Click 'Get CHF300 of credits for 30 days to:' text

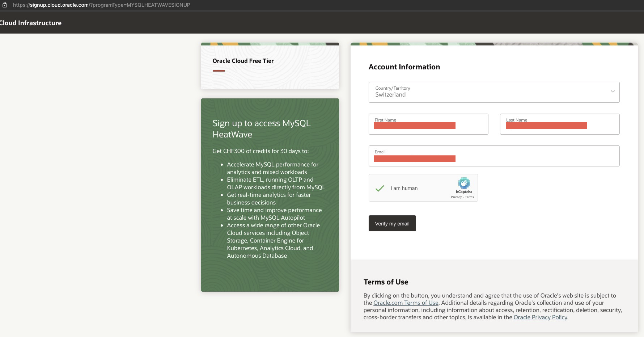(x=260, y=151)
